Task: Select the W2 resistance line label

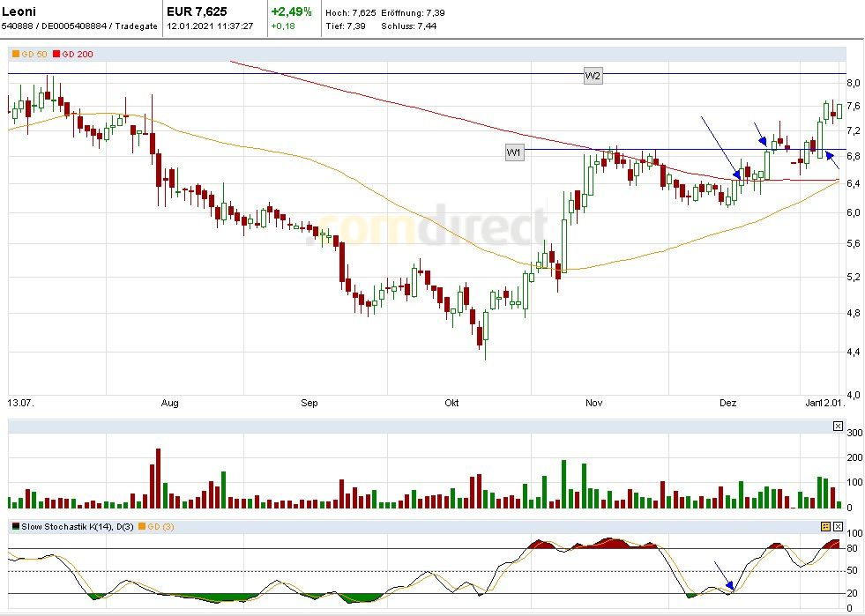Action: coord(593,76)
